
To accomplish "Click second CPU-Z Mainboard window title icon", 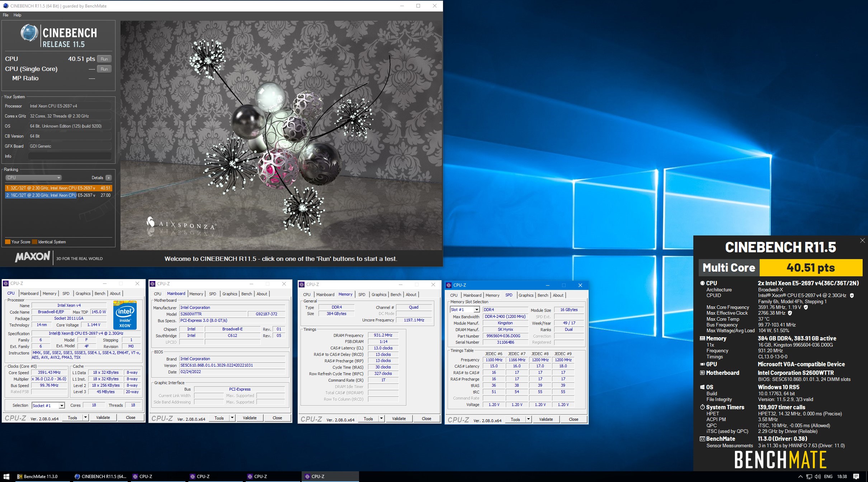I will coord(152,284).
